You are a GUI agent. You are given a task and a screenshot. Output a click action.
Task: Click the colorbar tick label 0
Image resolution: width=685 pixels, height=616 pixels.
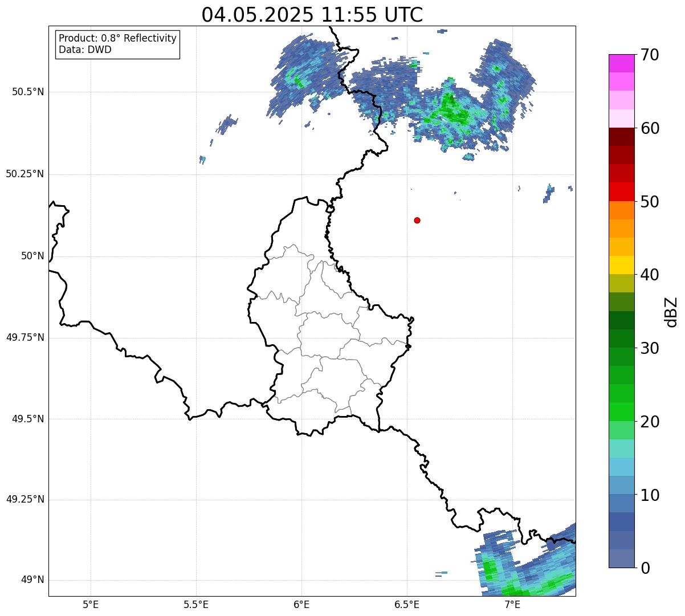tap(645, 568)
